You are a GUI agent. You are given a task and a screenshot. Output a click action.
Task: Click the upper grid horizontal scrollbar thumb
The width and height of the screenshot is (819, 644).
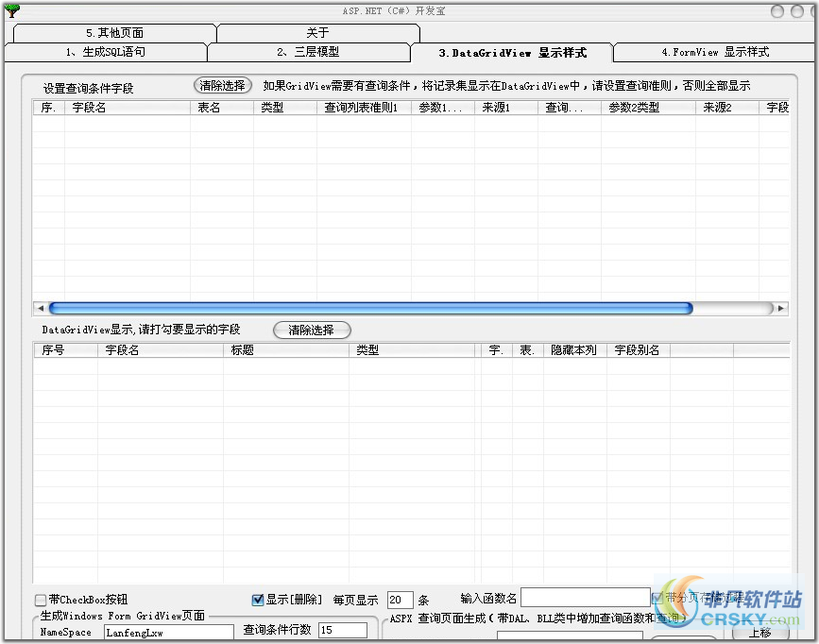coord(371,308)
